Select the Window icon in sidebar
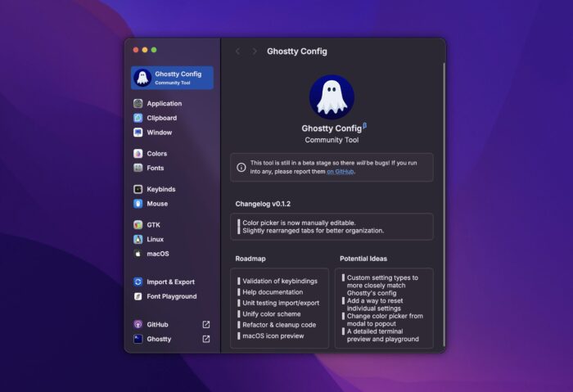 pos(138,133)
